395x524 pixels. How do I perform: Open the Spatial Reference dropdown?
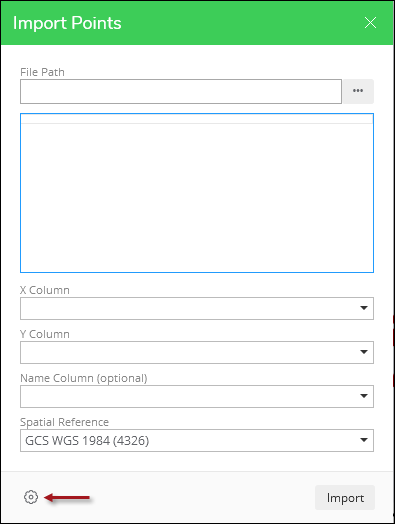pos(197,440)
